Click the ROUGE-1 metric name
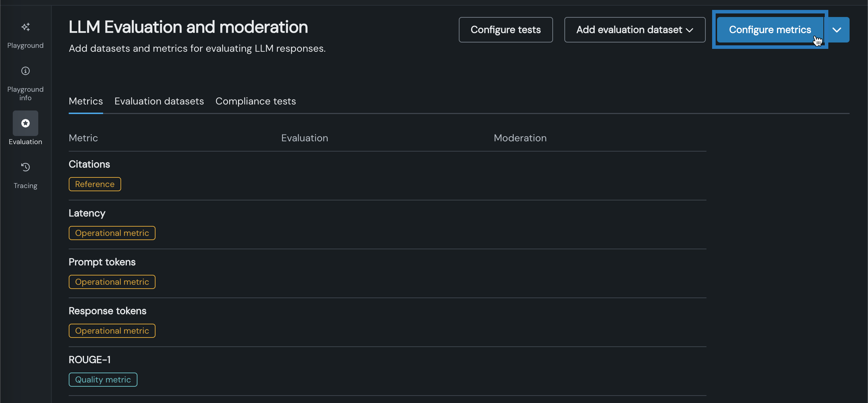Image resolution: width=868 pixels, height=403 pixels. click(x=90, y=360)
